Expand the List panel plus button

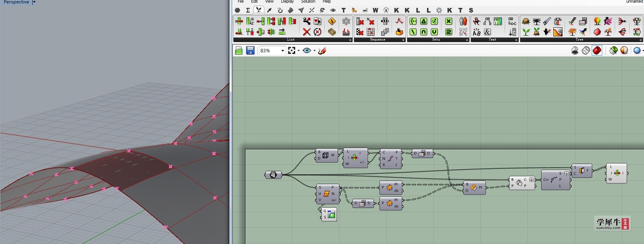click(350, 40)
